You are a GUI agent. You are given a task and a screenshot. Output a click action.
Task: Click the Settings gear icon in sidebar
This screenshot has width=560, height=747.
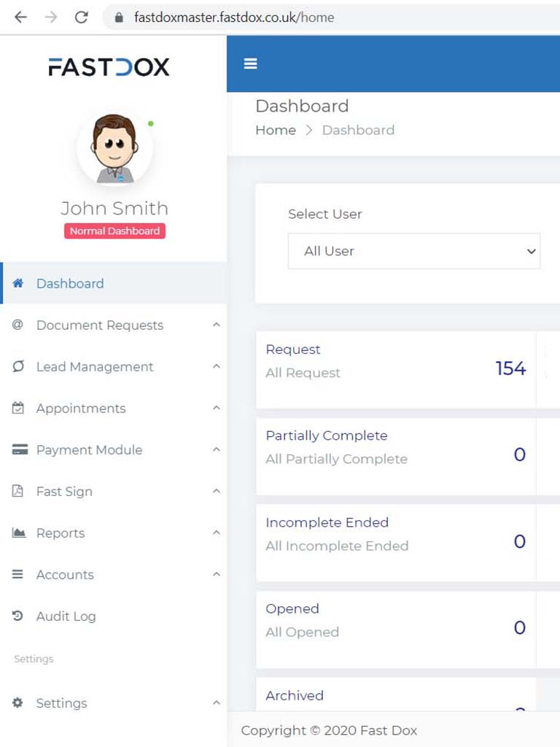click(x=18, y=703)
